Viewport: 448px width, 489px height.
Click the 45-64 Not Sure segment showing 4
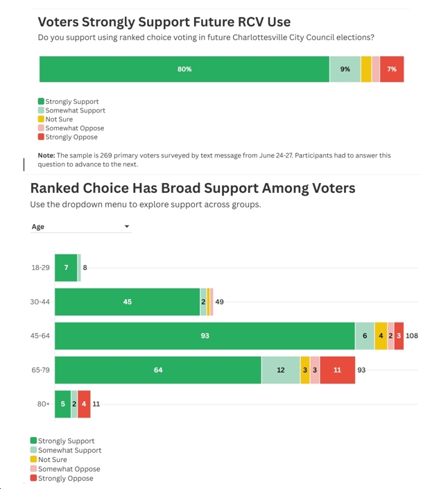[381, 336]
